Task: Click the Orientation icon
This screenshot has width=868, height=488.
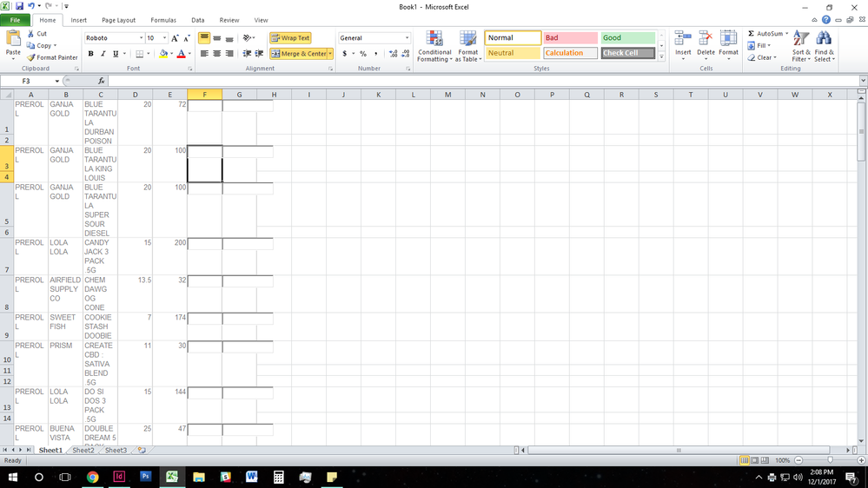Action: 247,38
